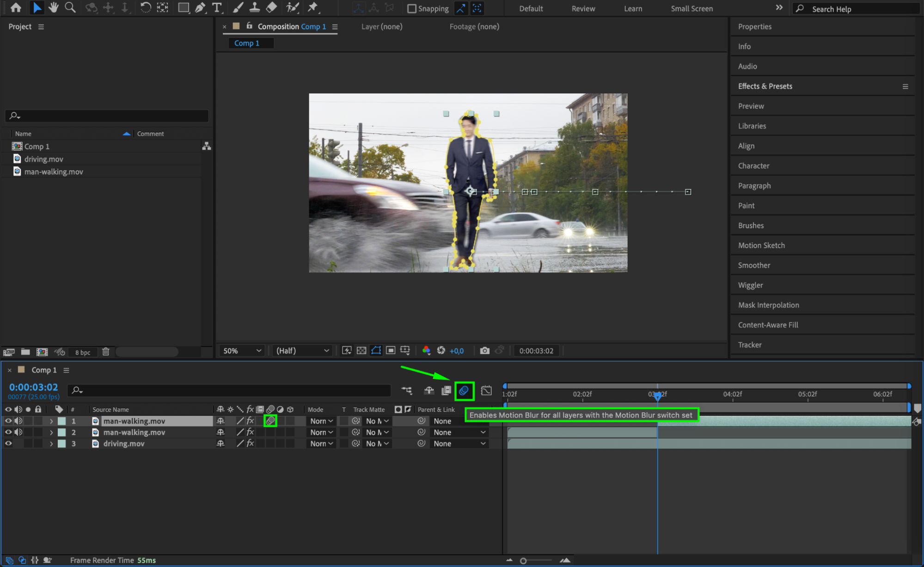Toggle Motion Blur switch on layer 1
Viewport: 924px width, 567px height.
click(270, 421)
